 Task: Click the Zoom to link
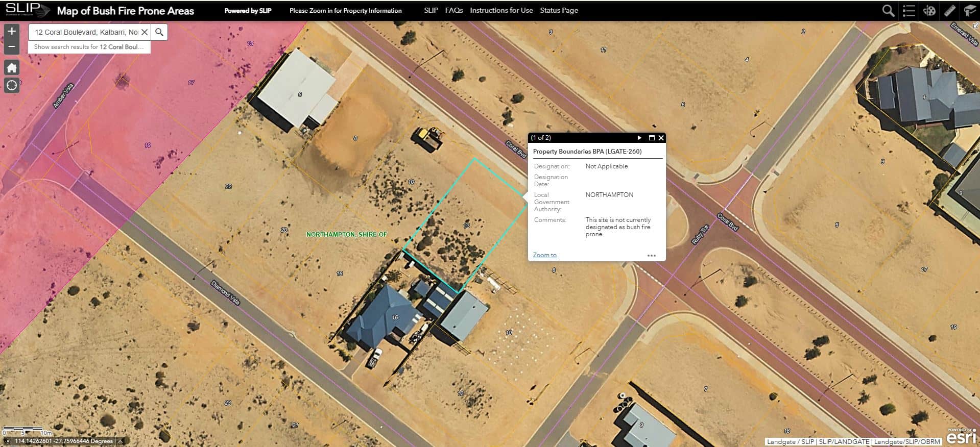click(x=544, y=255)
